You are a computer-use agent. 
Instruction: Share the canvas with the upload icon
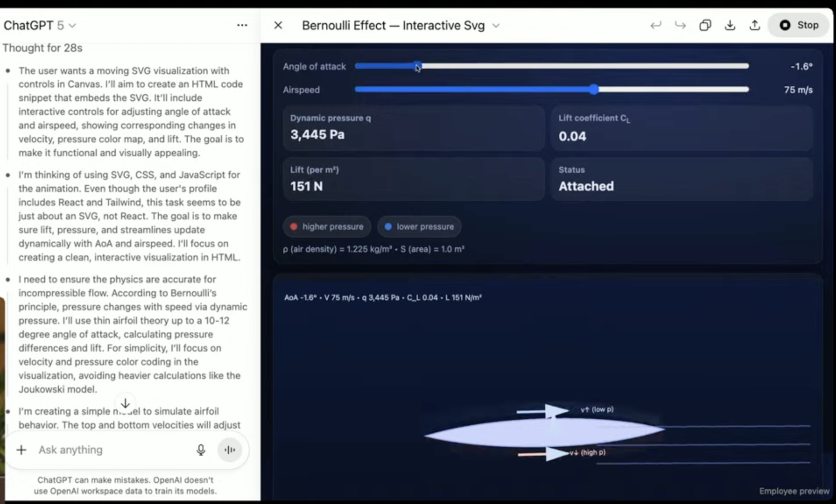point(755,25)
